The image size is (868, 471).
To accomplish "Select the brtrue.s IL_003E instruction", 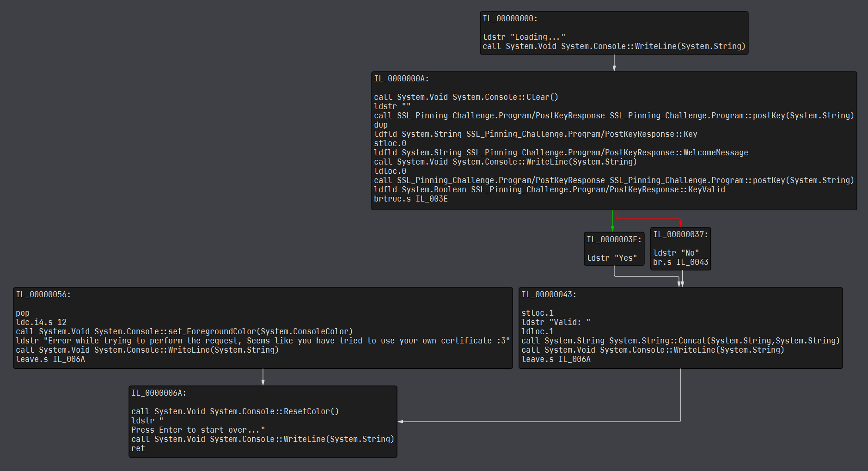I will pos(410,199).
